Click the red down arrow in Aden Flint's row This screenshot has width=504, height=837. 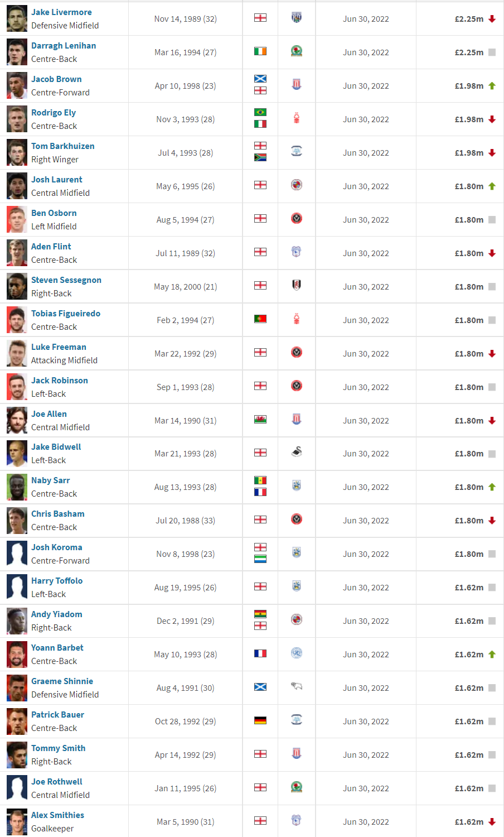coord(492,253)
